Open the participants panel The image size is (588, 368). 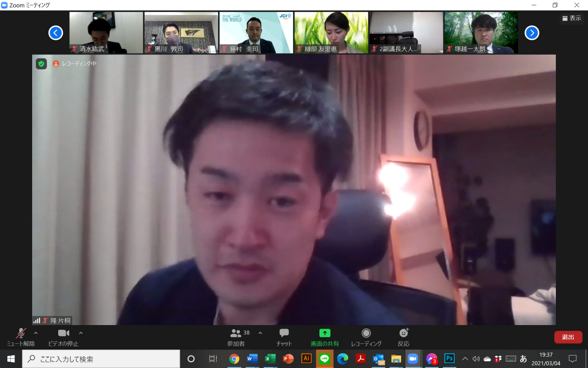point(236,337)
